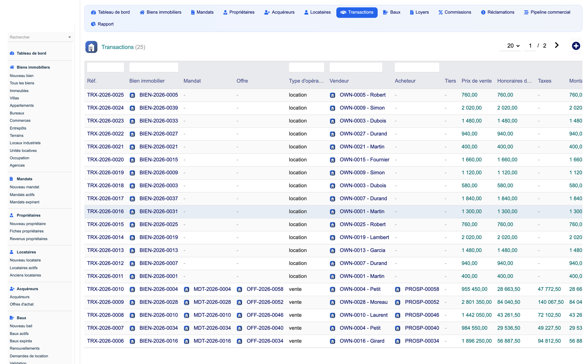Click the Acquéreurs user-plus icon in sidebar

pyautogui.click(x=12, y=289)
